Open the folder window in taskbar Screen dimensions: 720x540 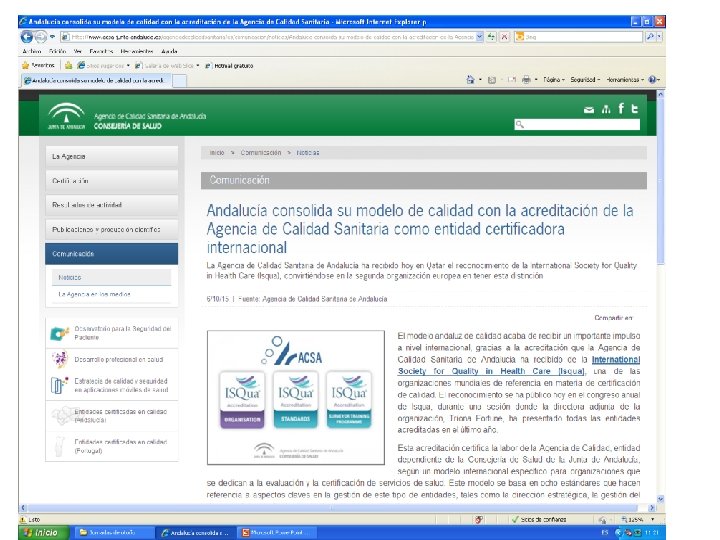tap(112, 533)
